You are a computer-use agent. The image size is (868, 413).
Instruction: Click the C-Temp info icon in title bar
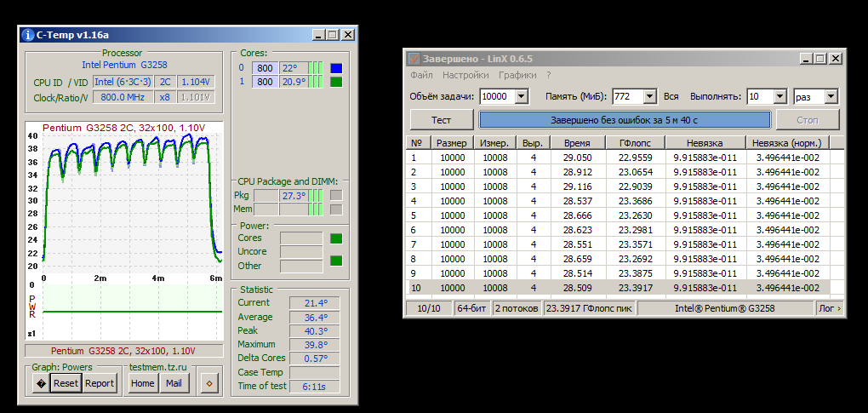[28, 36]
